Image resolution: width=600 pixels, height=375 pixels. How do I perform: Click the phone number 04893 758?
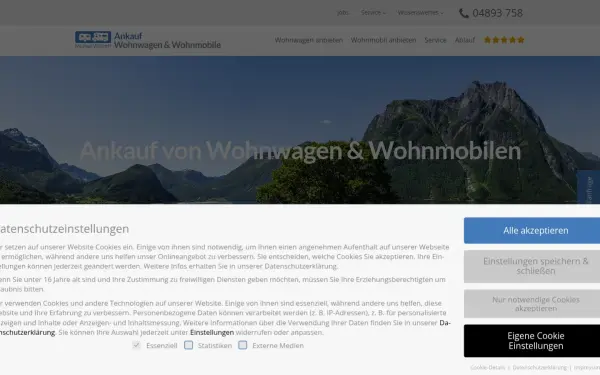click(x=497, y=13)
